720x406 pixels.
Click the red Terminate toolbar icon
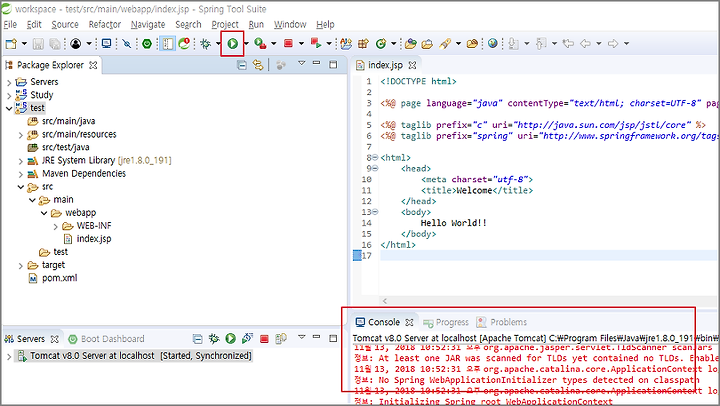pos(288,44)
